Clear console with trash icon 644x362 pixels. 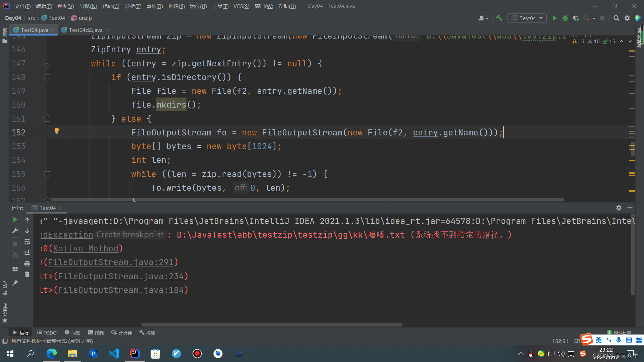coord(27,274)
